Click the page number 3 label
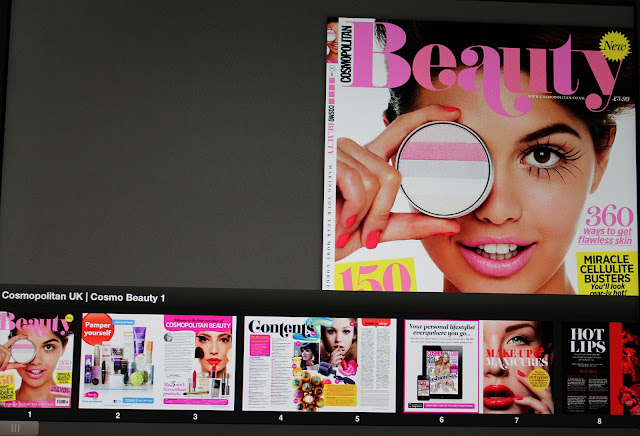This screenshot has width=640, height=436. [195, 416]
